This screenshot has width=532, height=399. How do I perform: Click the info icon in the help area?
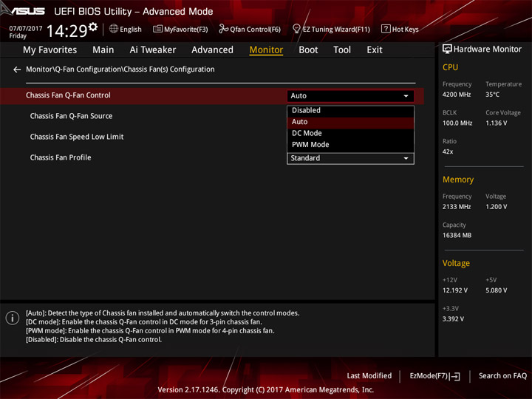tap(13, 318)
